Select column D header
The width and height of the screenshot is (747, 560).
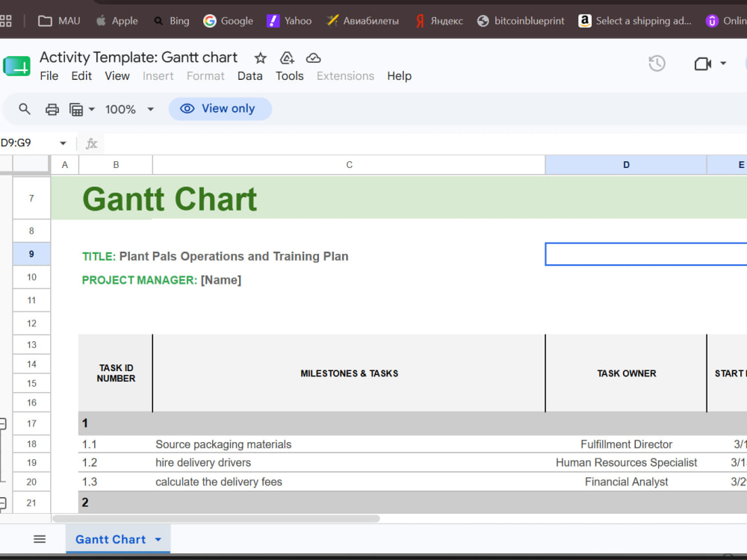pyautogui.click(x=626, y=165)
